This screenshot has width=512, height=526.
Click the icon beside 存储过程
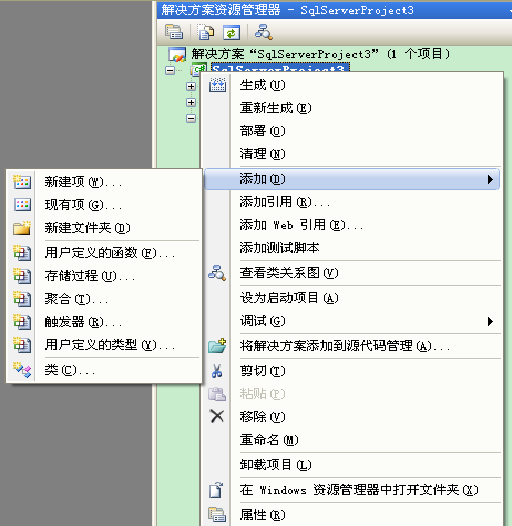pos(22,276)
